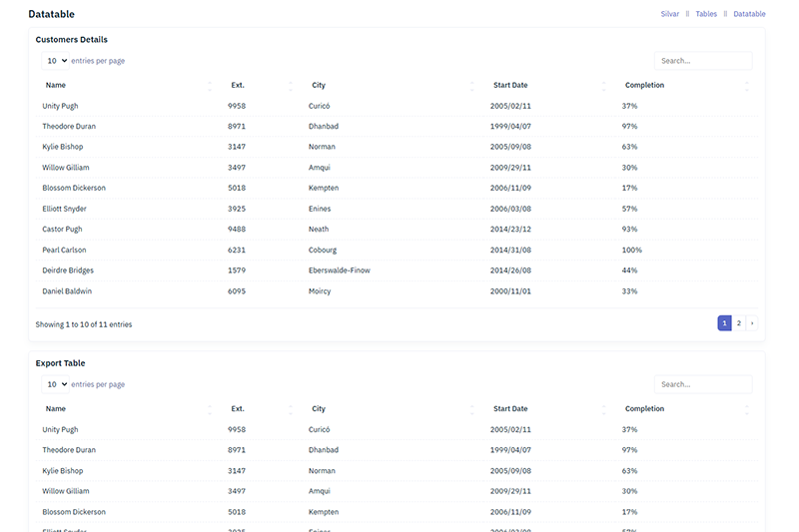The width and height of the screenshot is (799, 532).
Task: Click the active page 1 button
Action: [x=724, y=323]
